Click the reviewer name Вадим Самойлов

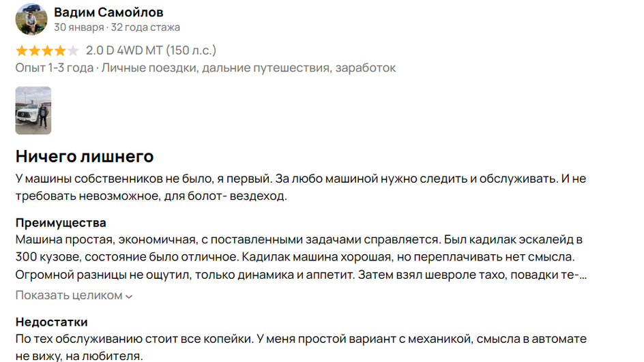pyautogui.click(x=108, y=12)
